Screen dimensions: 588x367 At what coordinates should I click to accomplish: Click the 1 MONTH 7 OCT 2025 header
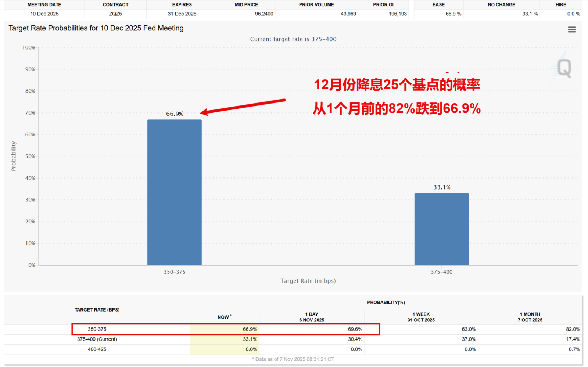coord(530,317)
